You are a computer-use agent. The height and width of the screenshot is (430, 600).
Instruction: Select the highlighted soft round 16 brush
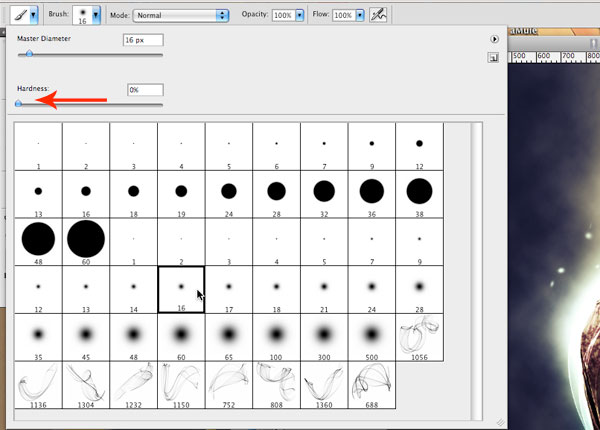pos(181,290)
